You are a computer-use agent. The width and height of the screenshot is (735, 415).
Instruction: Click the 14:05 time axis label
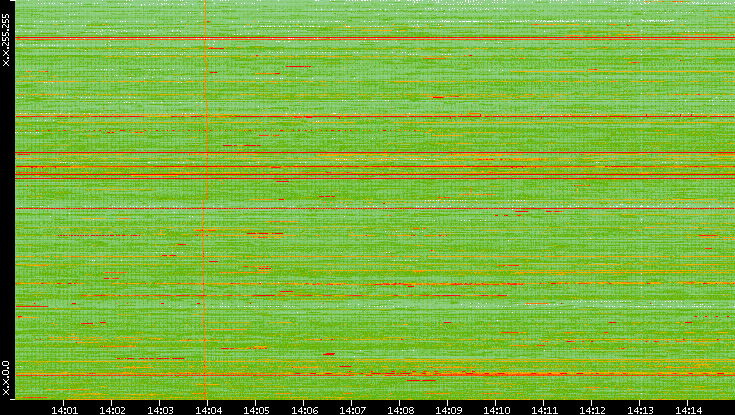pyautogui.click(x=256, y=410)
